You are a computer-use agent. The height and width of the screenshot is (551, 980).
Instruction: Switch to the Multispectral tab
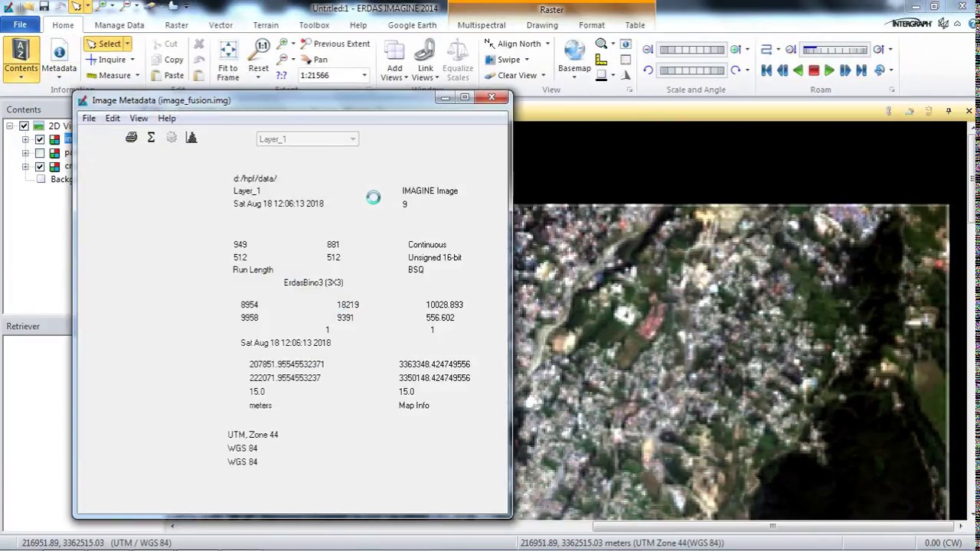[482, 24]
